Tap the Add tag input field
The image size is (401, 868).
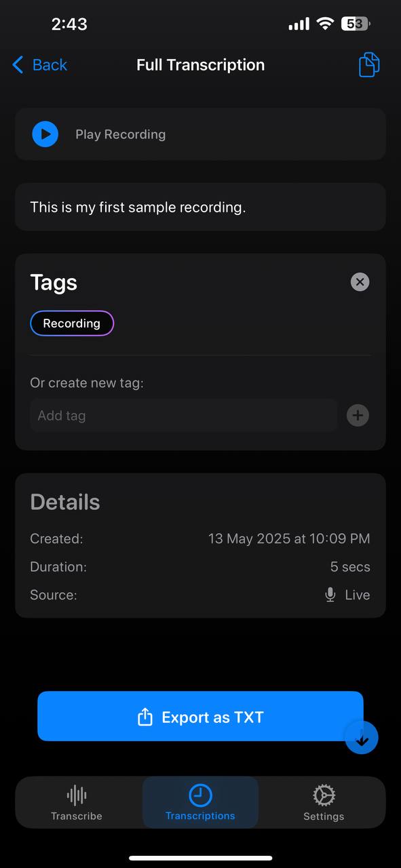click(183, 415)
